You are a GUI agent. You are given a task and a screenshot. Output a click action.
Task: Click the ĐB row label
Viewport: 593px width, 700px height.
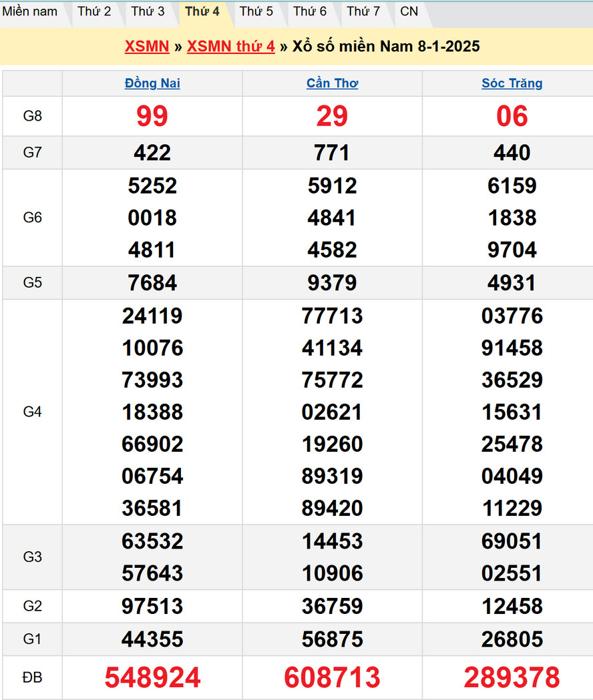click(32, 677)
